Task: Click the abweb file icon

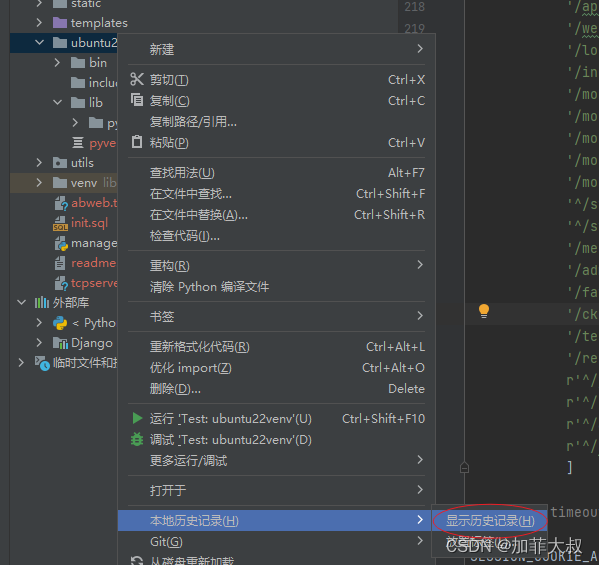Action: (61, 203)
